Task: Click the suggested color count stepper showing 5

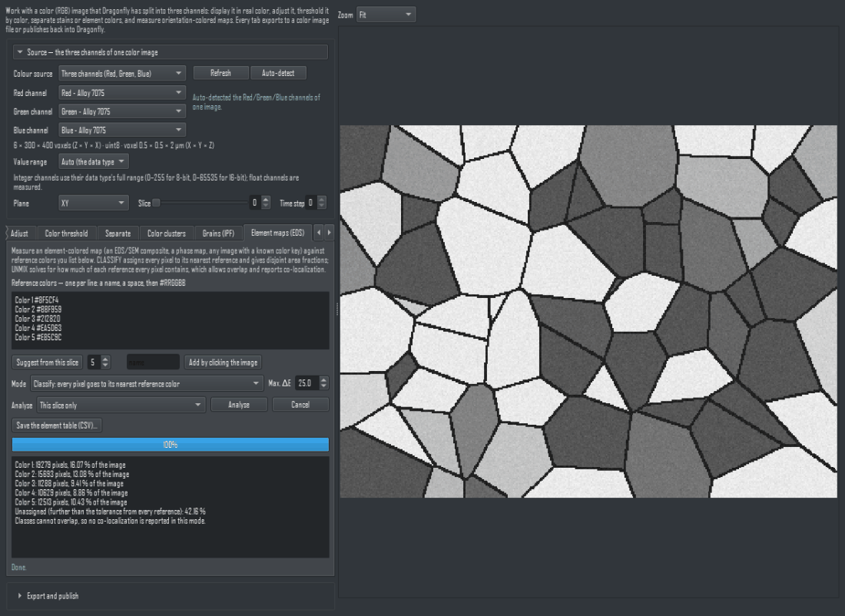Action: [99, 363]
